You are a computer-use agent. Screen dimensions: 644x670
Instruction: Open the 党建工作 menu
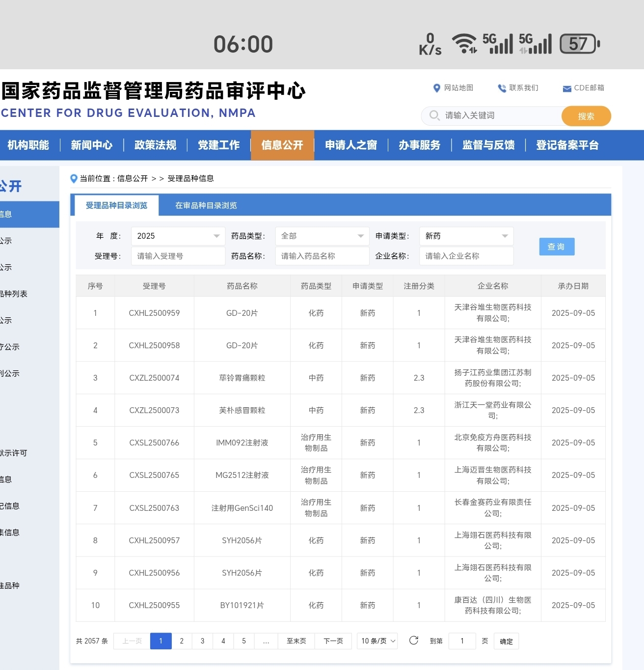219,145
